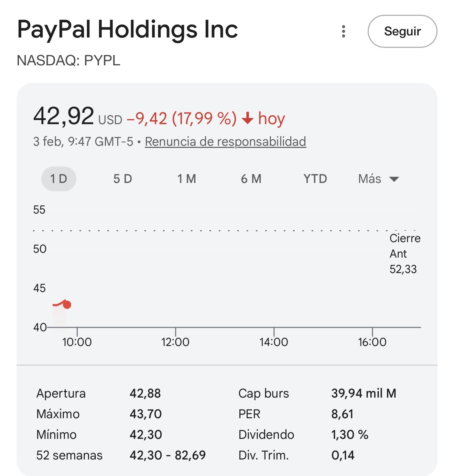
Task: Select the YTD chart range
Action: (315, 179)
